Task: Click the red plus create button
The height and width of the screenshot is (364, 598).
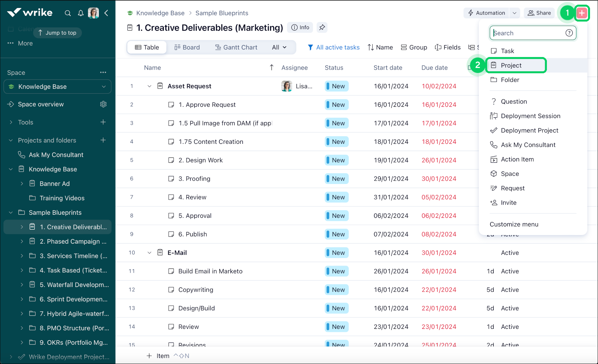Action: tap(582, 13)
